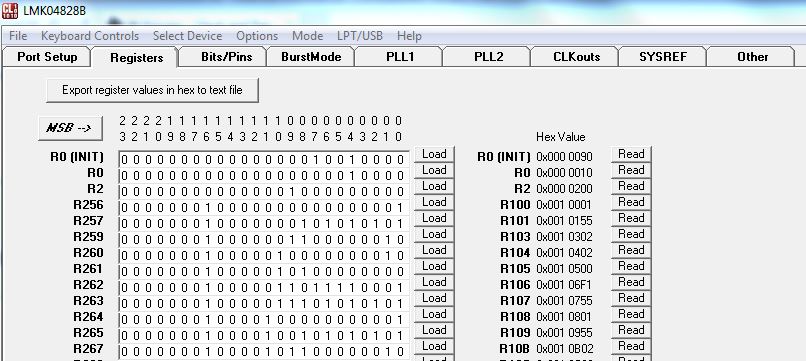Viewport: 806px width, 361px height.
Task: Read the R2 hex value
Action: click(x=631, y=186)
